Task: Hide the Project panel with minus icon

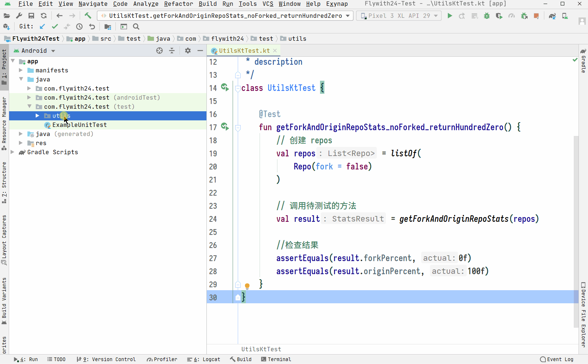Action: [200, 51]
